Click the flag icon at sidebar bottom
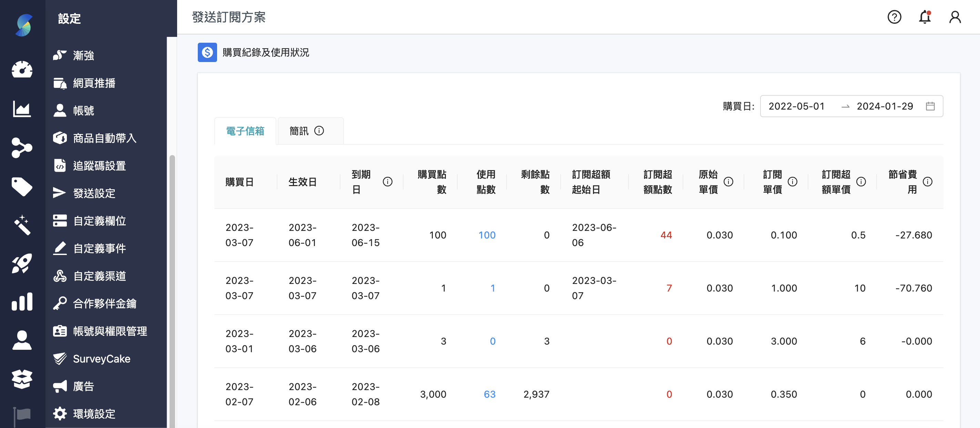Image resolution: width=980 pixels, height=428 pixels. [x=22, y=414]
